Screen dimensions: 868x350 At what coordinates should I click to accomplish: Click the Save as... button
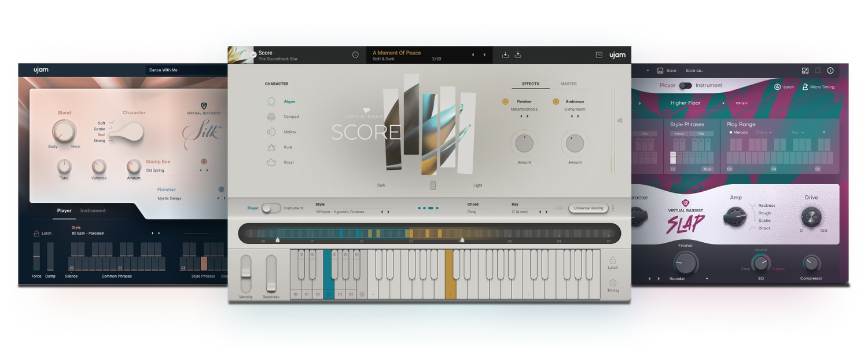click(694, 71)
